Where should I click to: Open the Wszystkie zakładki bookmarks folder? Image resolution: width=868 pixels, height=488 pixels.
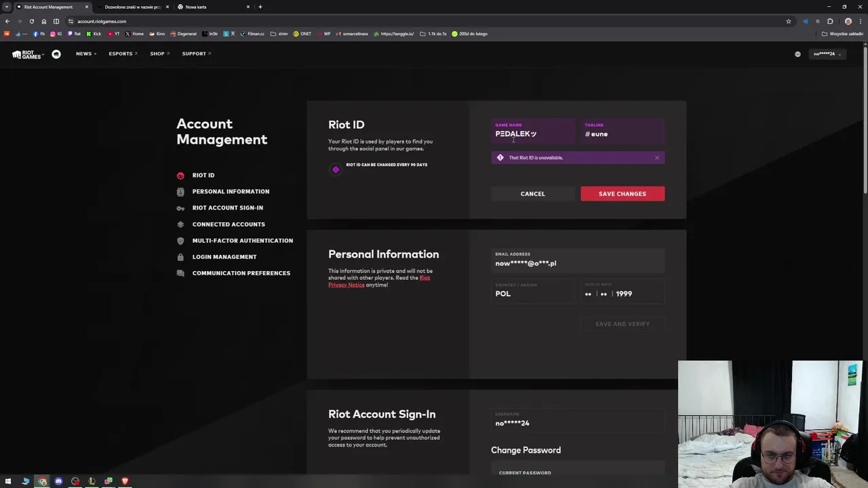[x=843, y=34]
